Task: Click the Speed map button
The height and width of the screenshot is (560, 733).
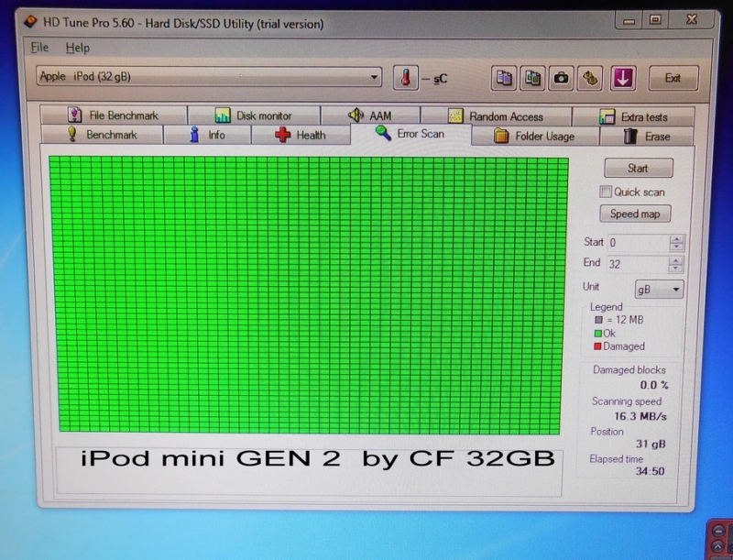Action: (x=635, y=214)
